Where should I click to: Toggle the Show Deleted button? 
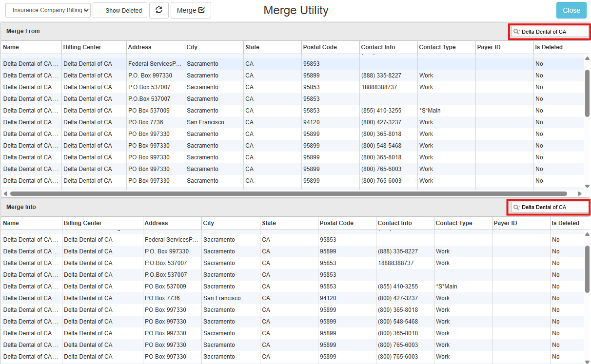120,10
